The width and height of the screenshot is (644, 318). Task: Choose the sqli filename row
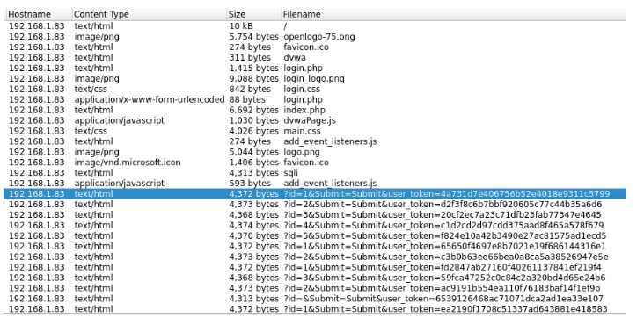(315, 173)
